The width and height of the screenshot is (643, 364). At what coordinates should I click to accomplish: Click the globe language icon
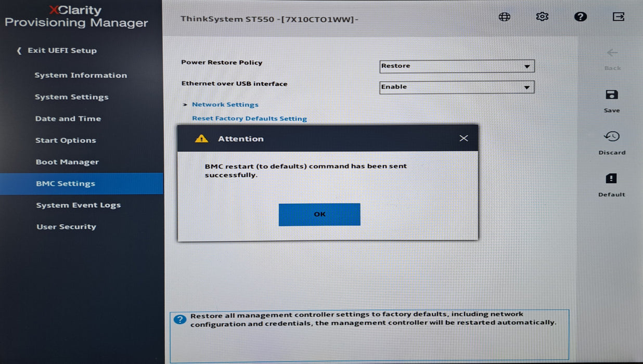point(504,17)
